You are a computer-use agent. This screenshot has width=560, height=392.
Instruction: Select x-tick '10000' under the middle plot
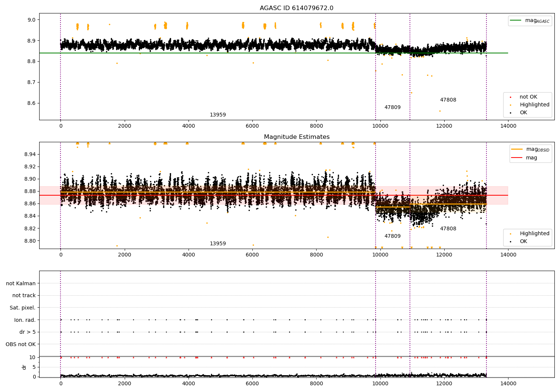(x=380, y=255)
